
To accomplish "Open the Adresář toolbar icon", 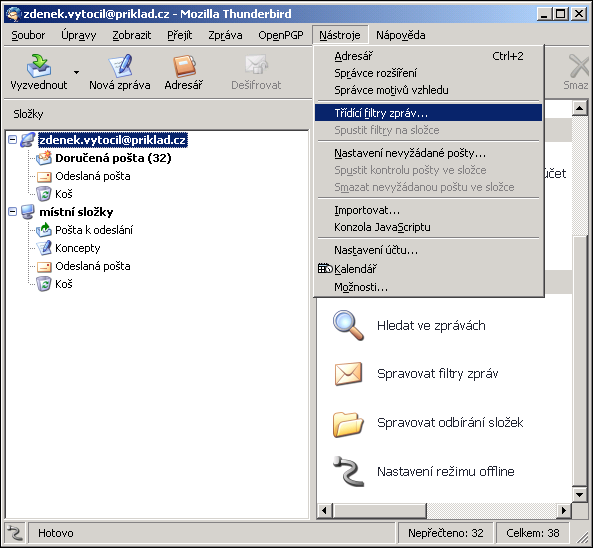I will pos(184,65).
